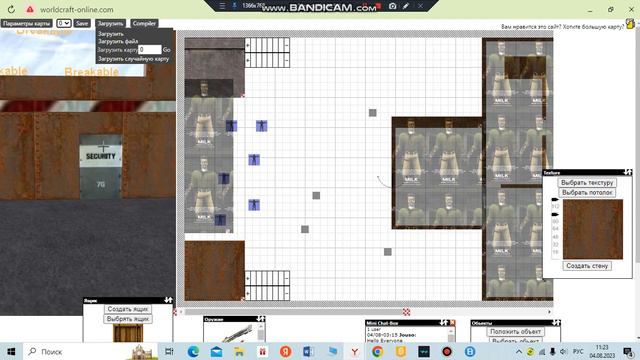Click the Save button in toolbar

tap(82, 23)
